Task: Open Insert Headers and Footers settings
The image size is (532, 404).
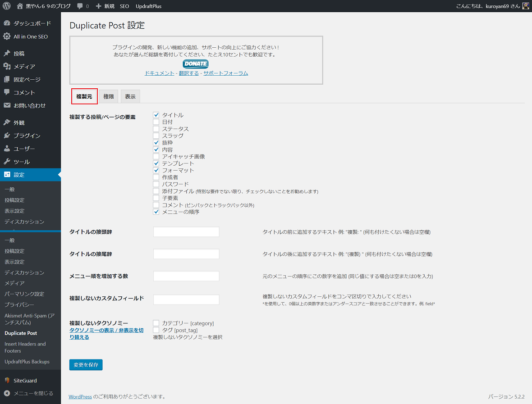Action: pos(25,347)
